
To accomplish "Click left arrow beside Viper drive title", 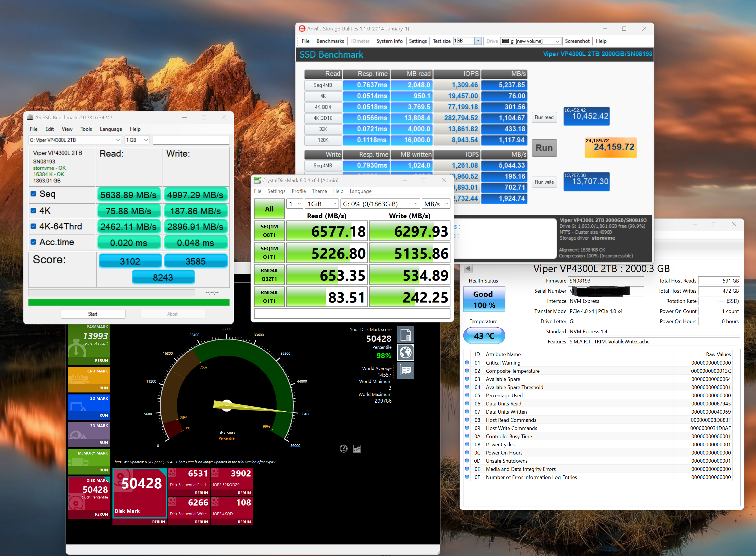I will [468, 268].
